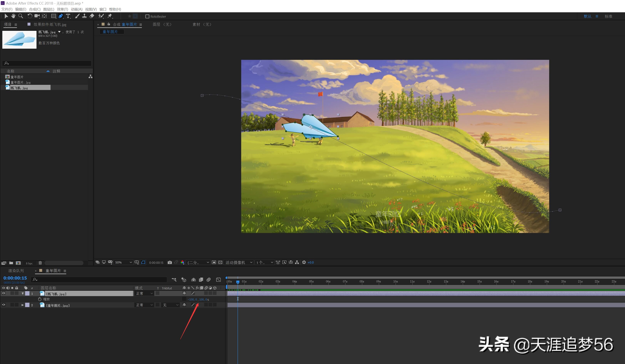Switch to the 渲染队列 tab

[16, 270]
